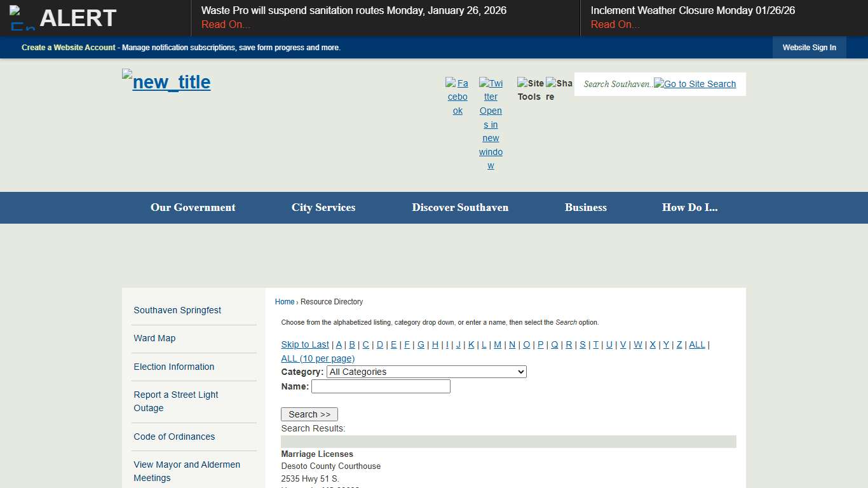View the Code of Ordinances
This screenshot has height=488, width=868.
tap(174, 437)
